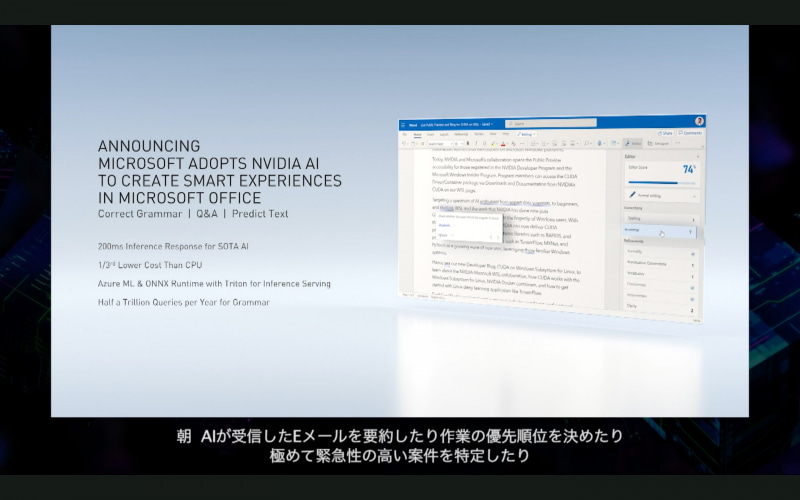Viewport: 800px width, 500px height.
Task: Select the Formality refinement row
Action: 661,252
